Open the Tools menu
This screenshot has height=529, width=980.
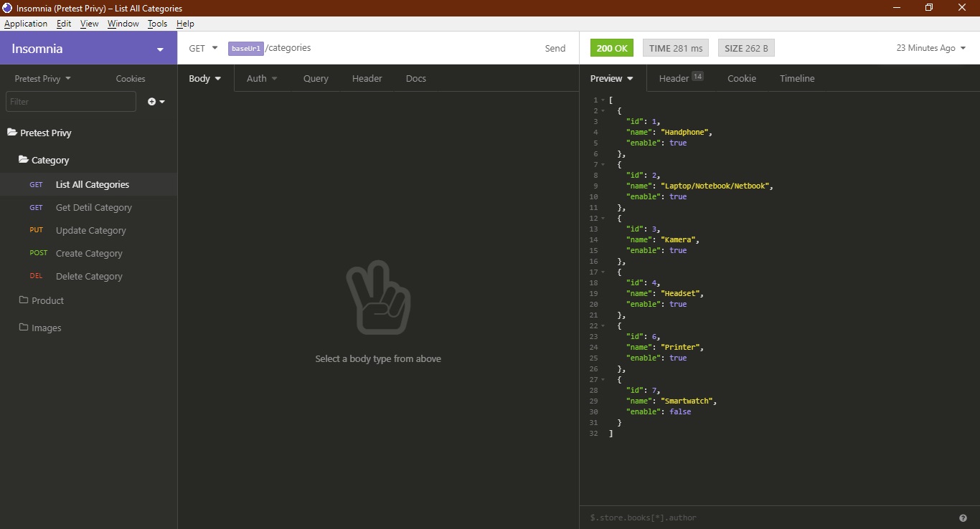157,24
